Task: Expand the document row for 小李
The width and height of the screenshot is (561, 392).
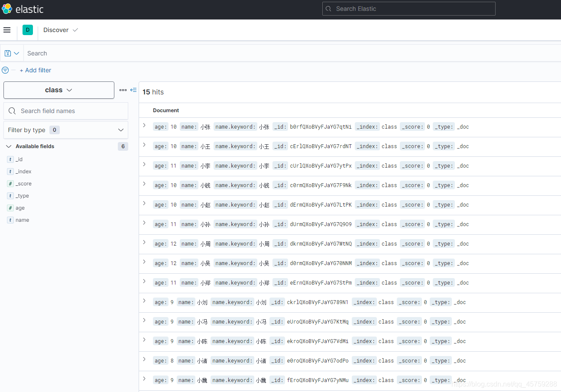Action: click(144, 164)
